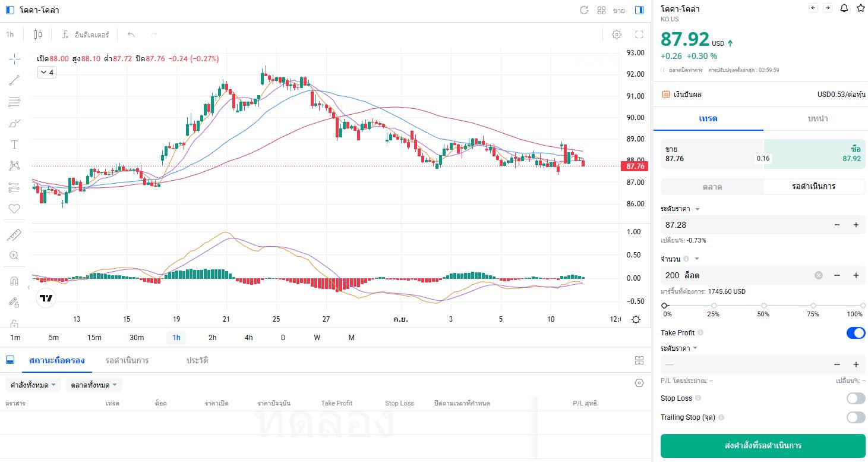The height and width of the screenshot is (462, 868).
Task: Click the 100% point on quantity slider
Action: (863, 306)
